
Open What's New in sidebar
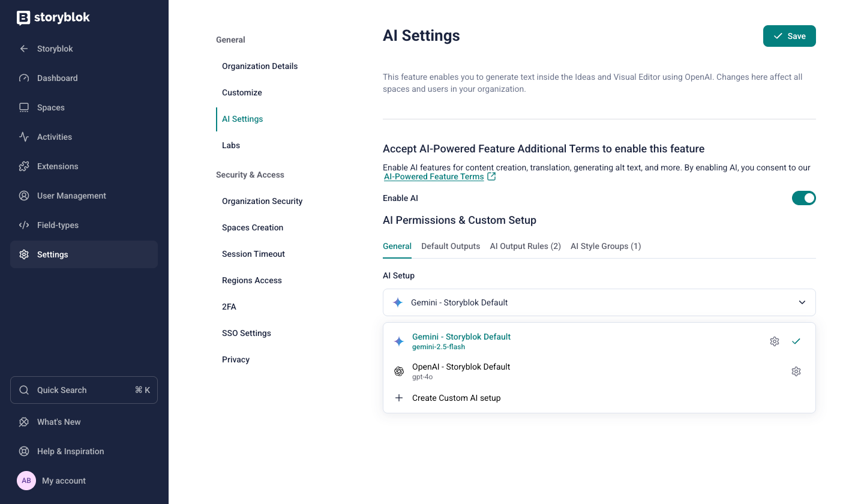click(84, 422)
